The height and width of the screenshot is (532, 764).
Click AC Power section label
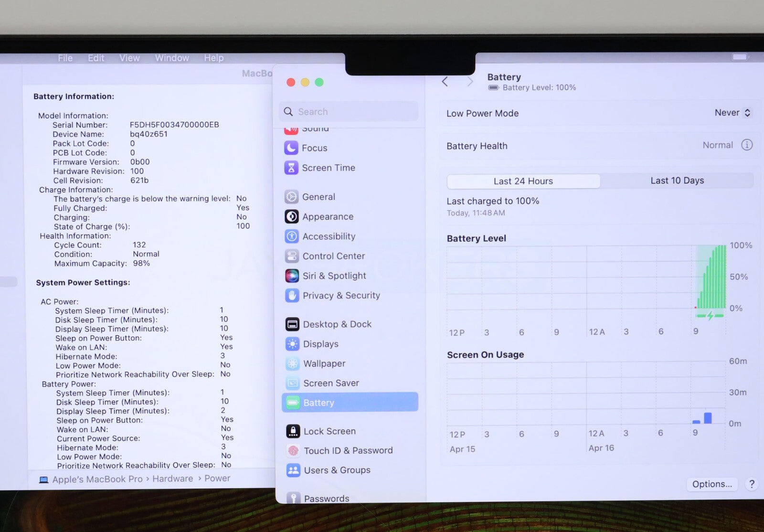tap(60, 302)
